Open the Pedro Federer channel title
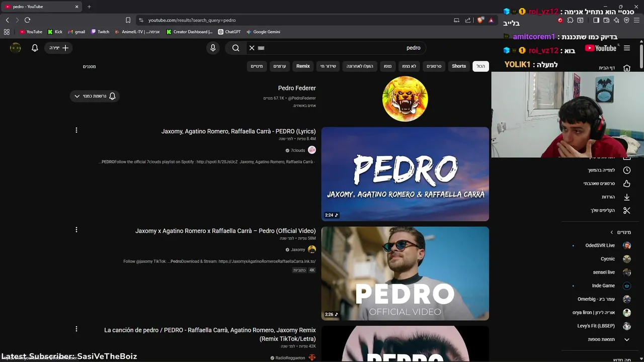The image size is (644, 362). pyautogui.click(x=297, y=88)
